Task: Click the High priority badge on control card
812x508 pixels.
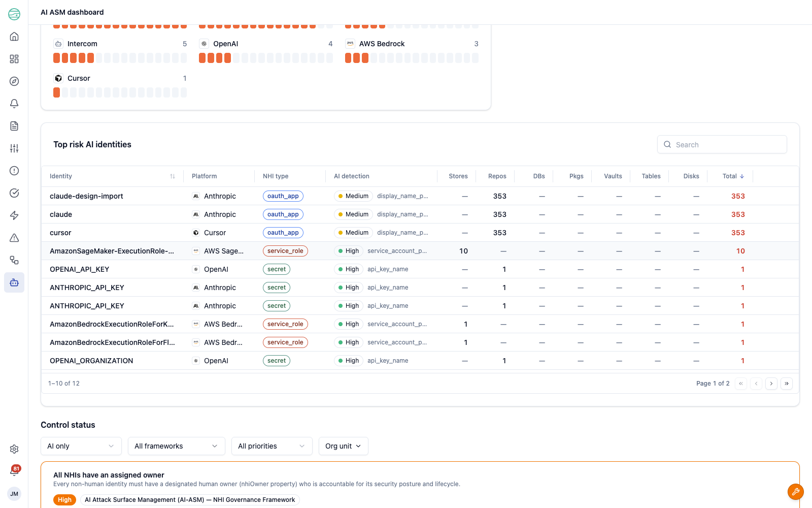Action: [64, 500]
